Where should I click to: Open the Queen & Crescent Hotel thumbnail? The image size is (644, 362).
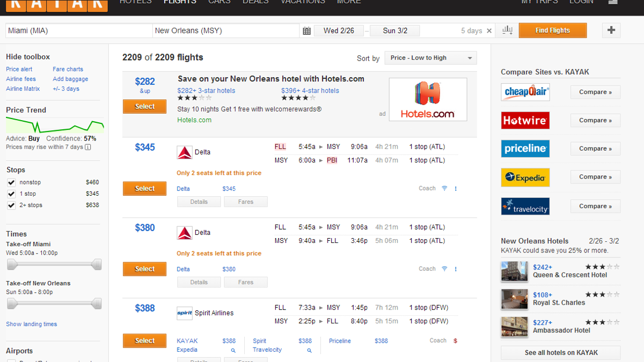click(x=514, y=271)
